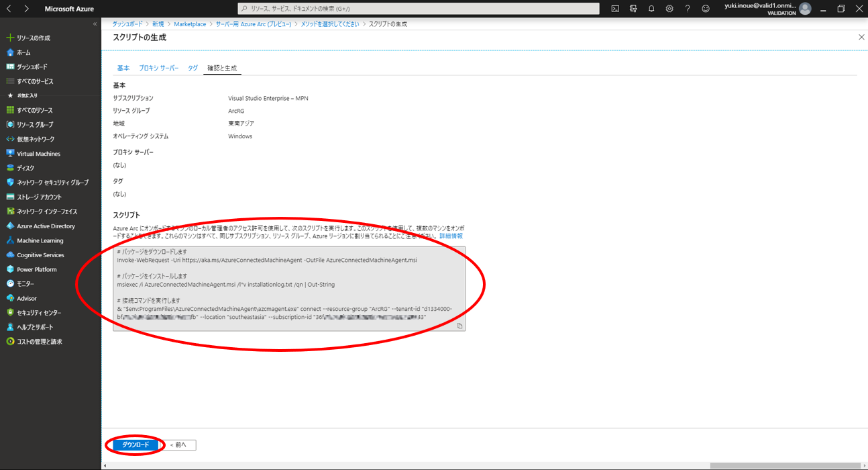Image resolution: width=868 pixels, height=470 pixels.
Task: Switch to the プロキシ サーバー tab
Action: (x=159, y=68)
